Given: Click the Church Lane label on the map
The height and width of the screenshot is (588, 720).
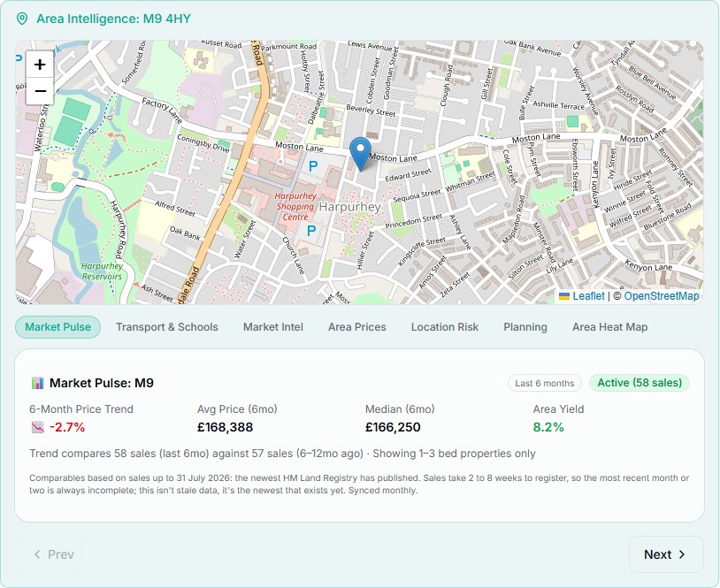Looking at the screenshot, I should [x=293, y=256].
